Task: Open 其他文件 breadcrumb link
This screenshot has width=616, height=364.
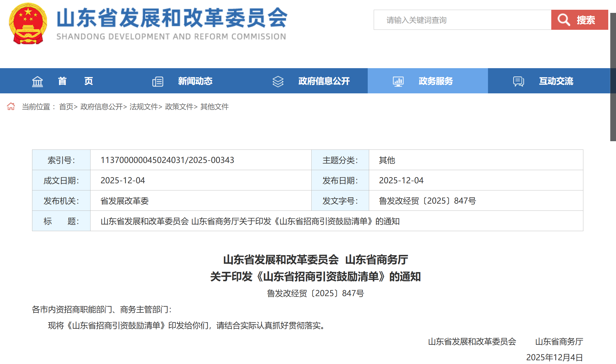Action: point(215,107)
